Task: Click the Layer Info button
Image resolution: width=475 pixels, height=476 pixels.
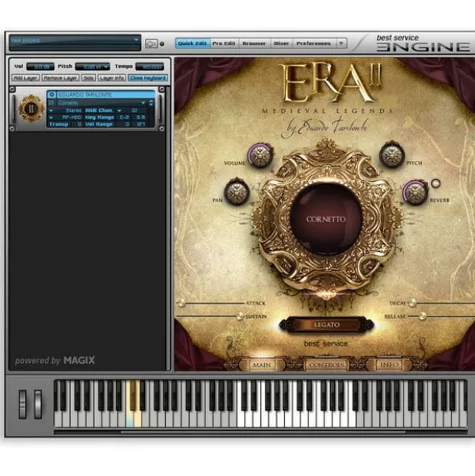Action: pyautogui.click(x=112, y=78)
